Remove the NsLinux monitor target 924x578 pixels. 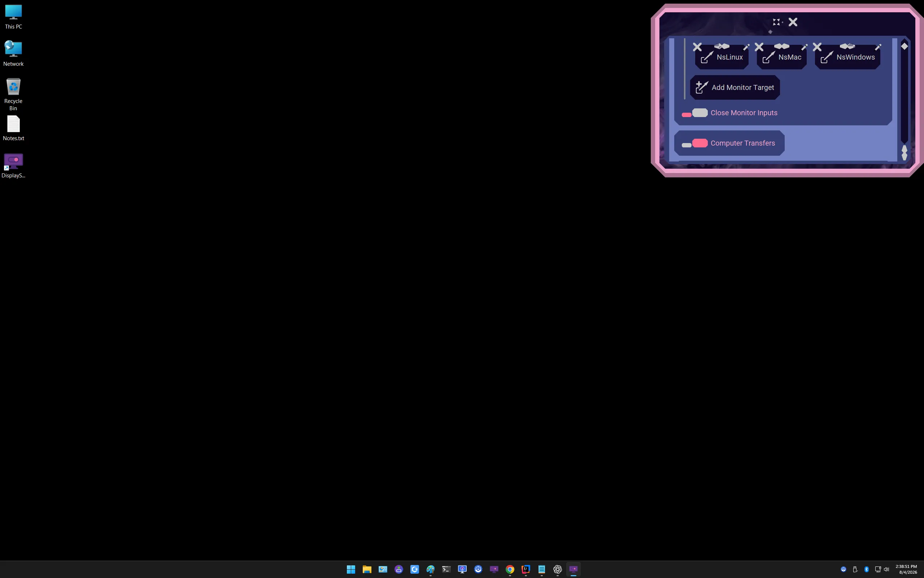click(x=697, y=47)
